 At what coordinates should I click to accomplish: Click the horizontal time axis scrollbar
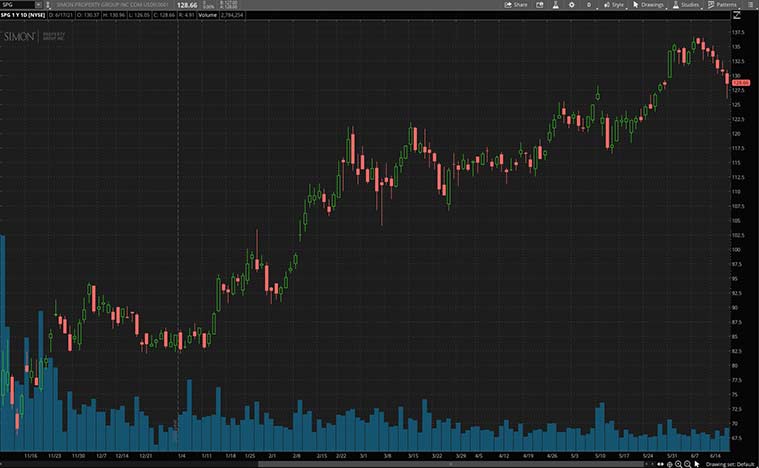(451, 464)
